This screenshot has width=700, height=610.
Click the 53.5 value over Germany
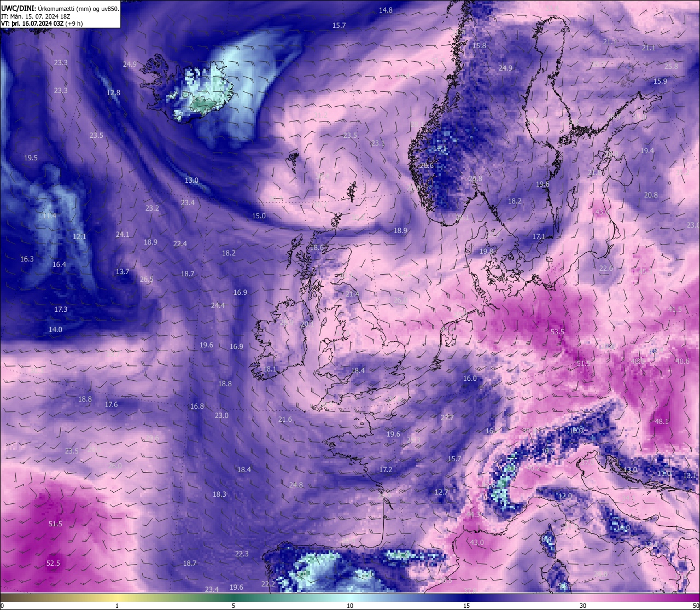point(557,332)
